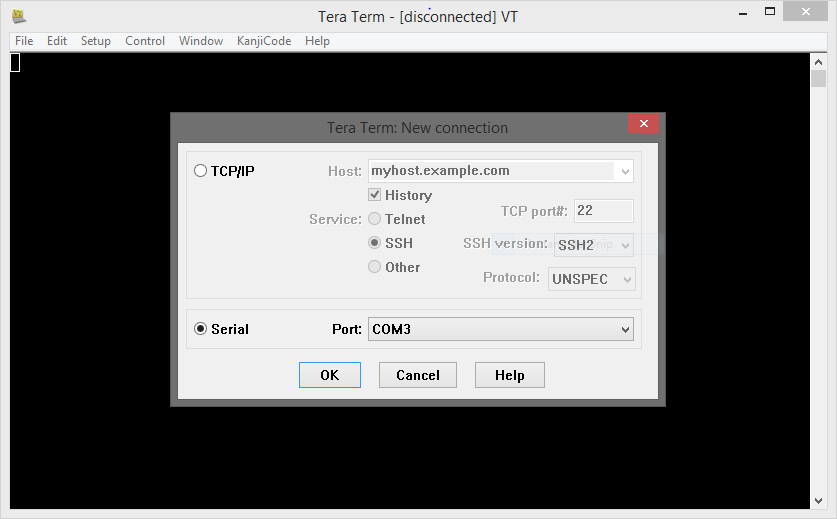Open the Protocol UNSPEC dropdown
Viewport: 837px width, 519px height.
pos(591,279)
